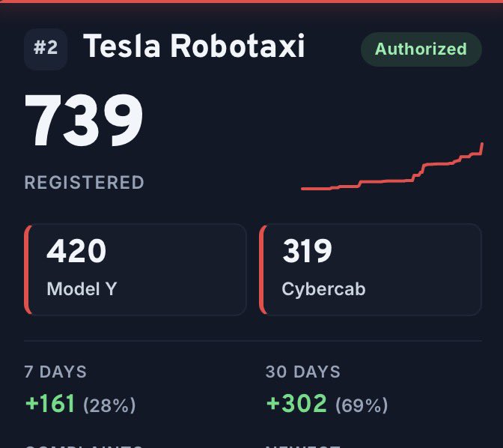Click the #2 rank badge
Viewport: 503px width, 448px height.
point(46,49)
